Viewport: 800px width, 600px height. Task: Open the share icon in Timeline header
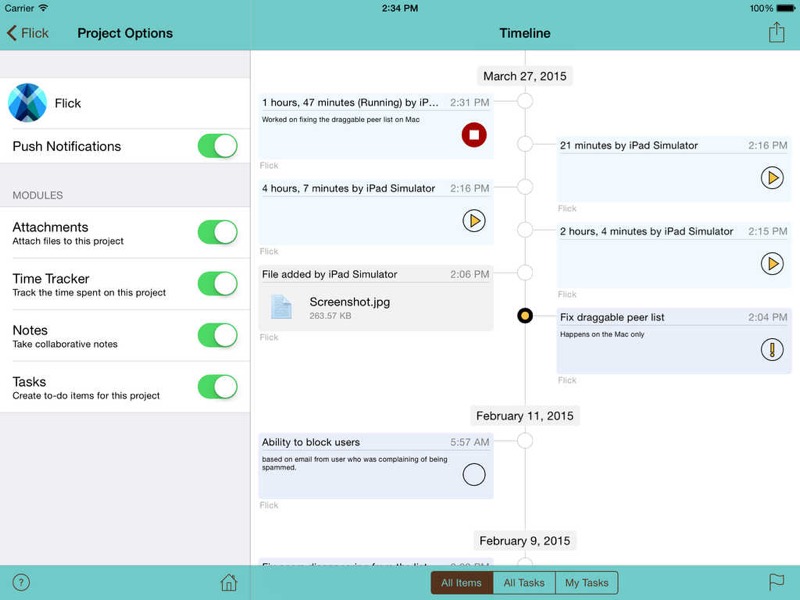pos(776,33)
